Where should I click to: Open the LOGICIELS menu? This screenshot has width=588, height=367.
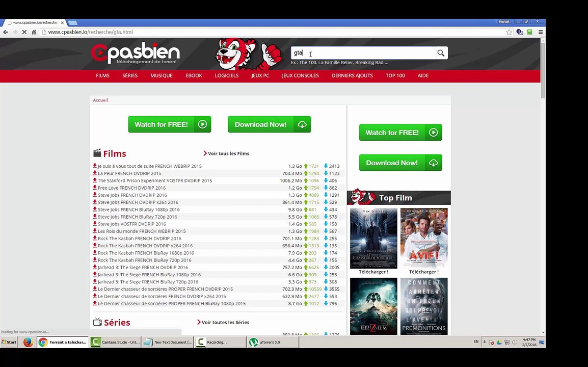[227, 76]
